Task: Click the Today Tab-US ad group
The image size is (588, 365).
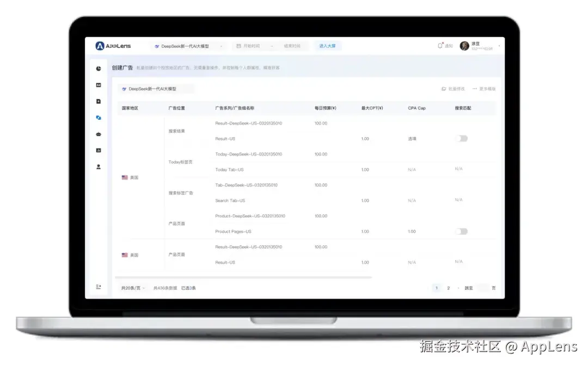Action: [230, 170]
